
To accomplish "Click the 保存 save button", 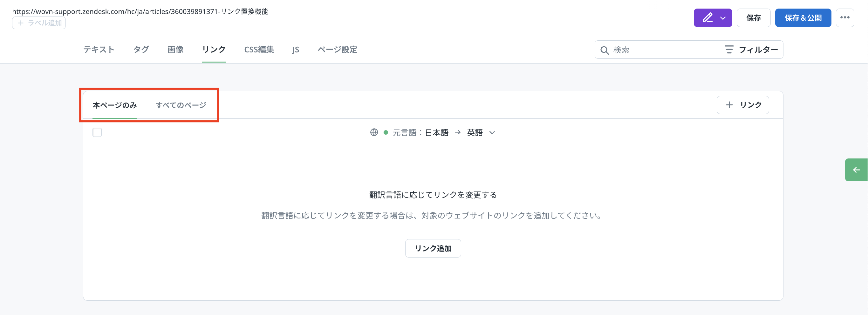I will 754,18.
